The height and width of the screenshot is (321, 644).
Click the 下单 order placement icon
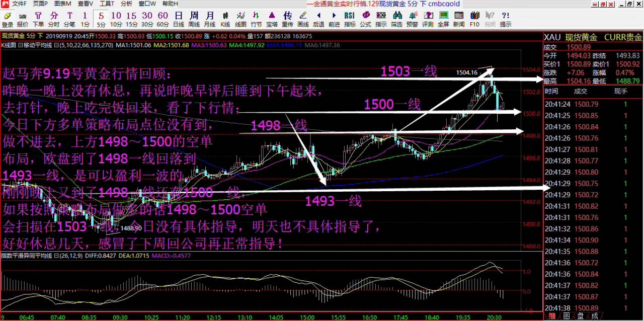point(38,19)
